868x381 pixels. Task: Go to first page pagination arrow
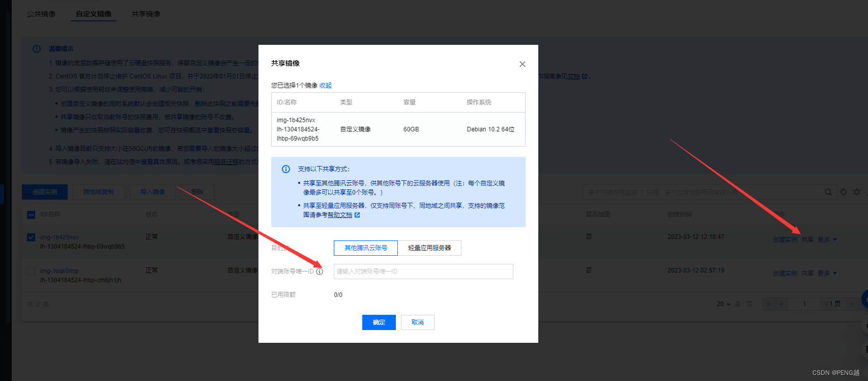click(x=769, y=304)
